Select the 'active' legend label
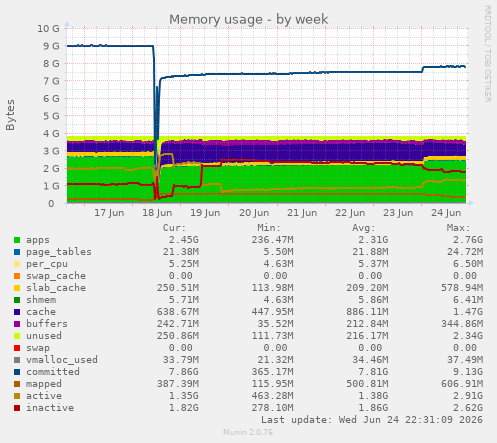This screenshot has height=443, width=497. pos(44,396)
